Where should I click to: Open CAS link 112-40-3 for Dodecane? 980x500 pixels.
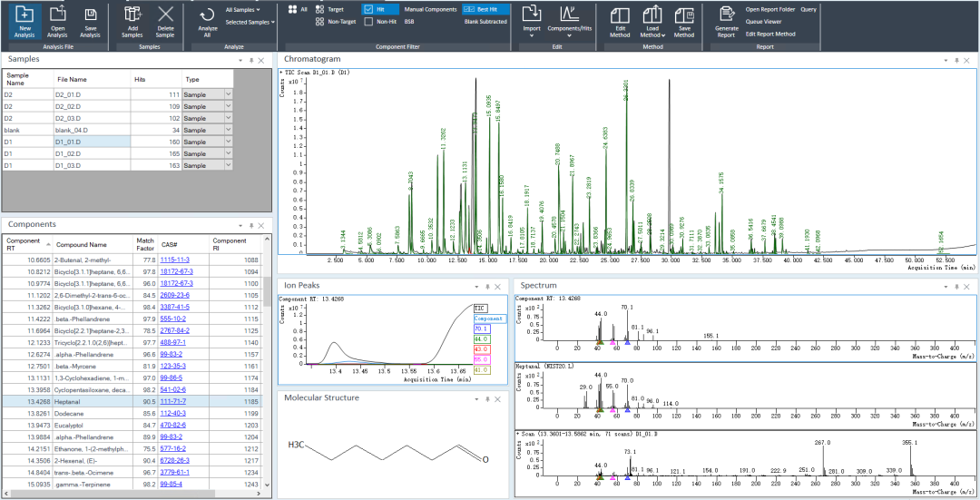pyautogui.click(x=172, y=414)
